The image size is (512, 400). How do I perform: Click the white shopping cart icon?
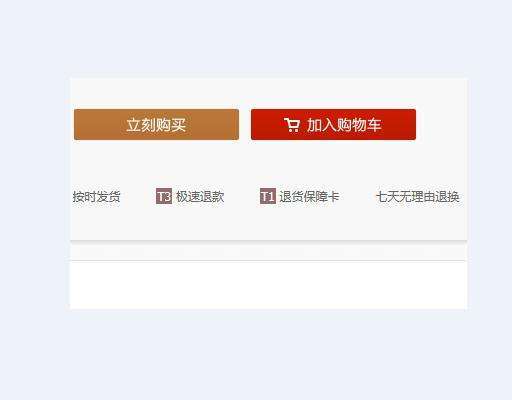pos(292,125)
